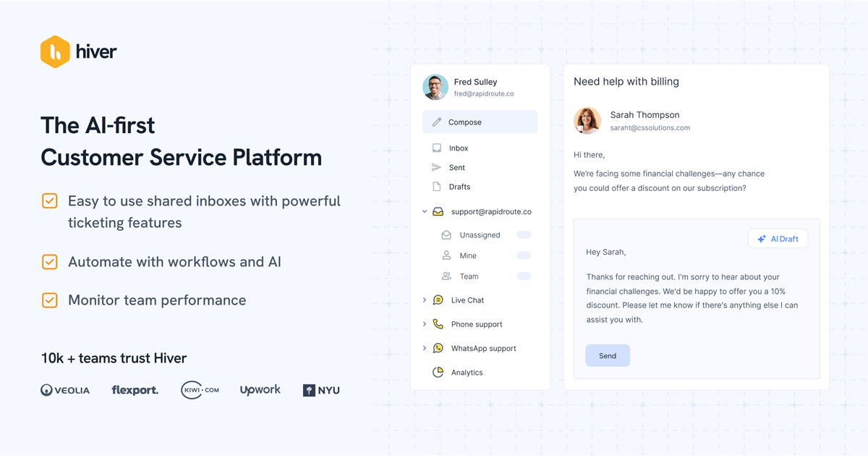868x456 pixels.
Task: Toggle the checkbox beside Automate with workflows
Action: [49, 262]
